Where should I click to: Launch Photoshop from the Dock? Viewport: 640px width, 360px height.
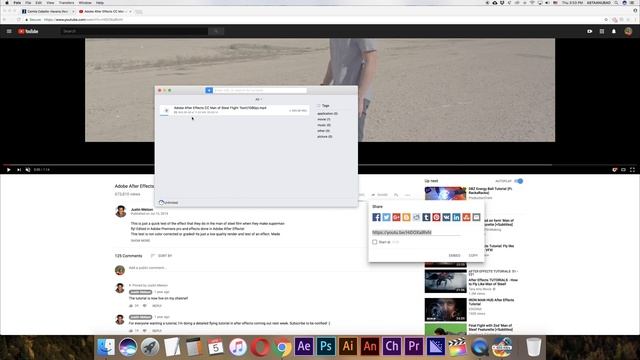tap(326, 347)
